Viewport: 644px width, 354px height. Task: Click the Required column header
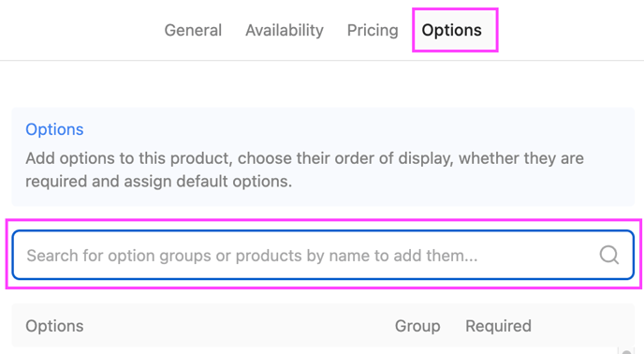coord(498,326)
